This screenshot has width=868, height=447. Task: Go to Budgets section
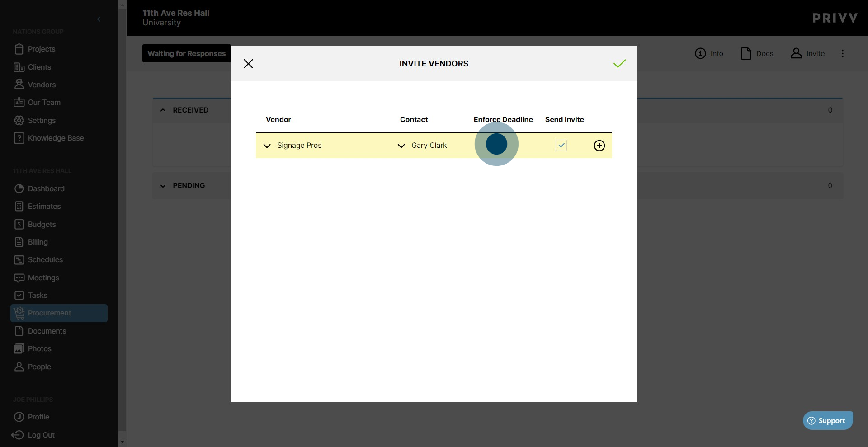pyautogui.click(x=42, y=224)
